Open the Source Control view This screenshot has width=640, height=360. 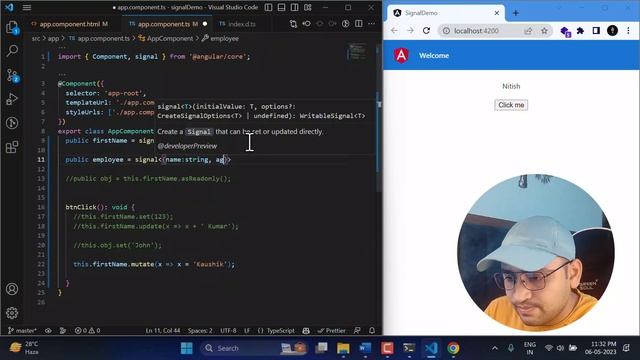coord(12,76)
